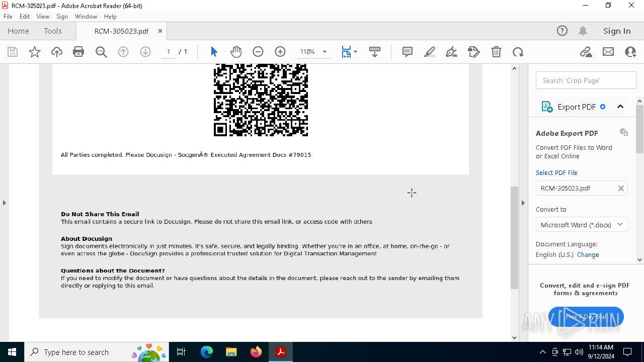Print the document with the printer icon
This screenshot has width=644, height=362.
point(78,52)
